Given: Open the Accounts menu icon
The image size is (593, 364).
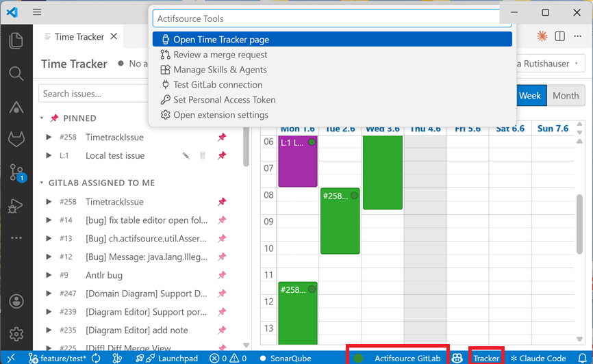Looking at the screenshot, I should pyautogui.click(x=16, y=301).
